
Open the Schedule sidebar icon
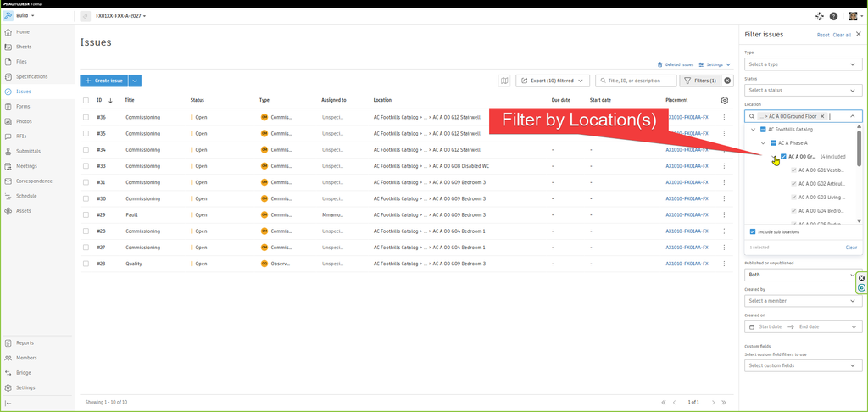click(8, 196)
